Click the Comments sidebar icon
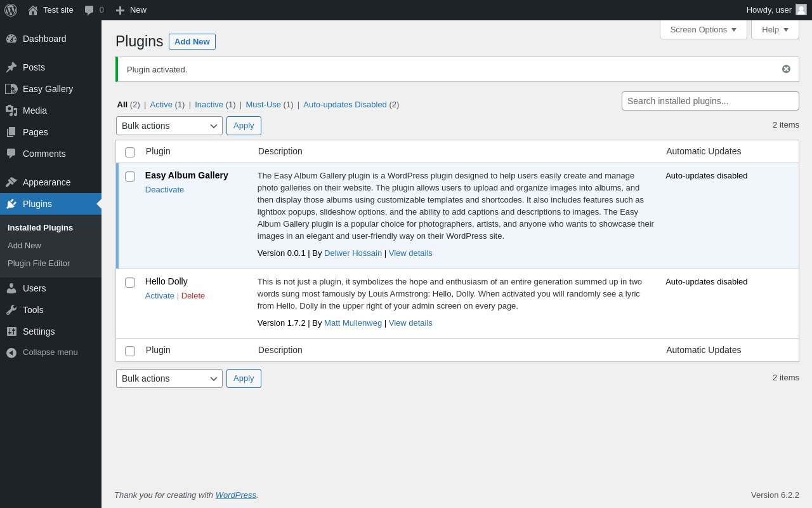 tap(11, 154)
